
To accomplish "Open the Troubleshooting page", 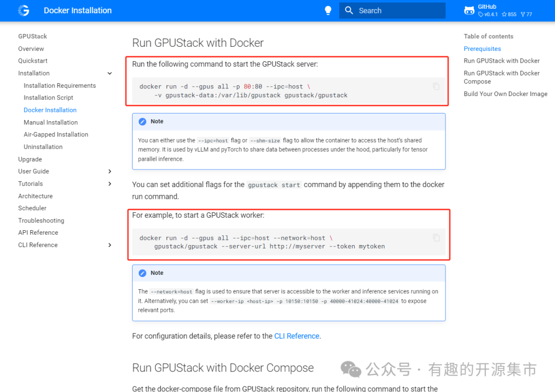I will pyautogui.click(x=41, y=220).
